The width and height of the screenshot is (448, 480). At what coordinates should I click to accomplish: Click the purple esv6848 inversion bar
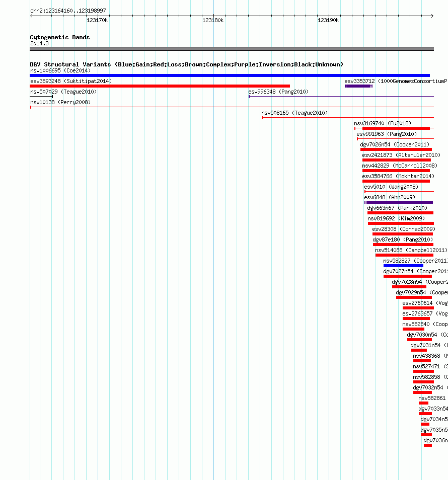coord(399,202)
